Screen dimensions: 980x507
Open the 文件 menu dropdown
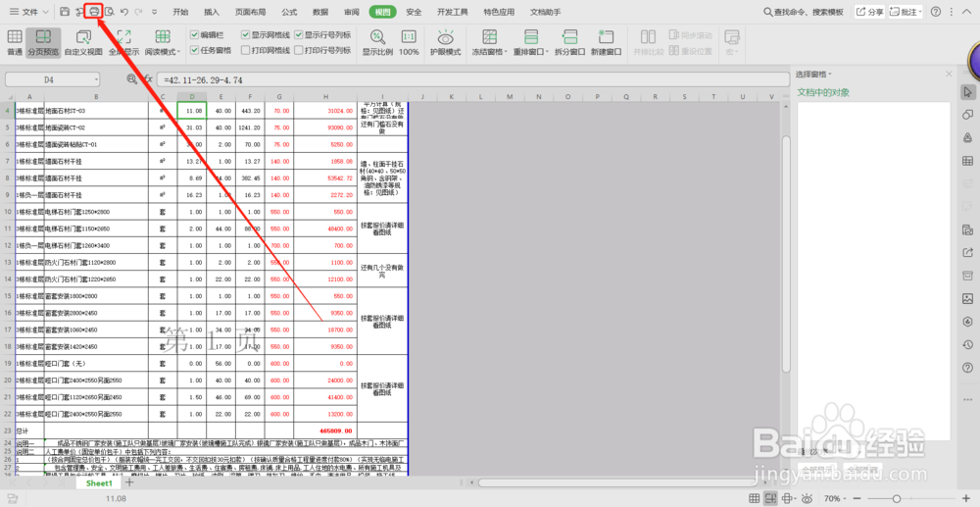pyautogui.click(x=28, y=12)
